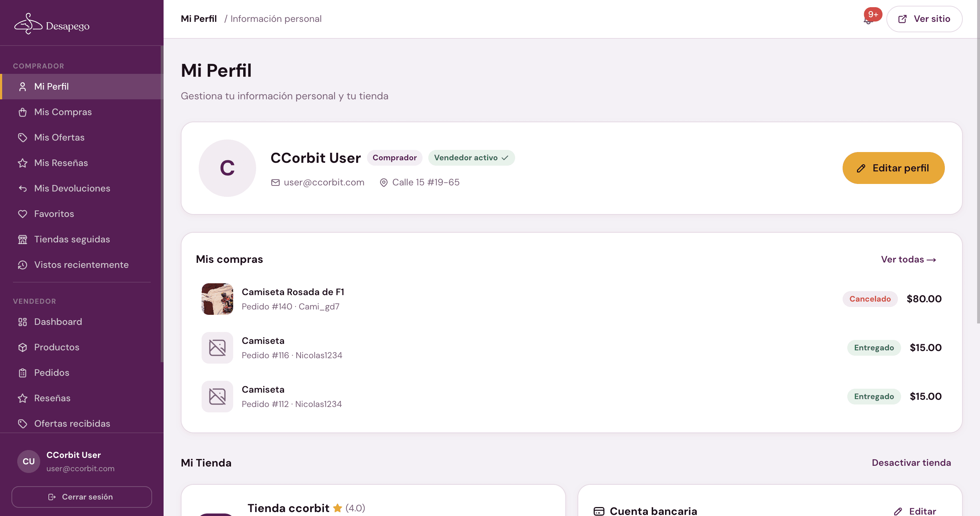This screenshot has width=980, height=516.
Task: Click the Dashboard grid icon
Action: coord(23,322)
